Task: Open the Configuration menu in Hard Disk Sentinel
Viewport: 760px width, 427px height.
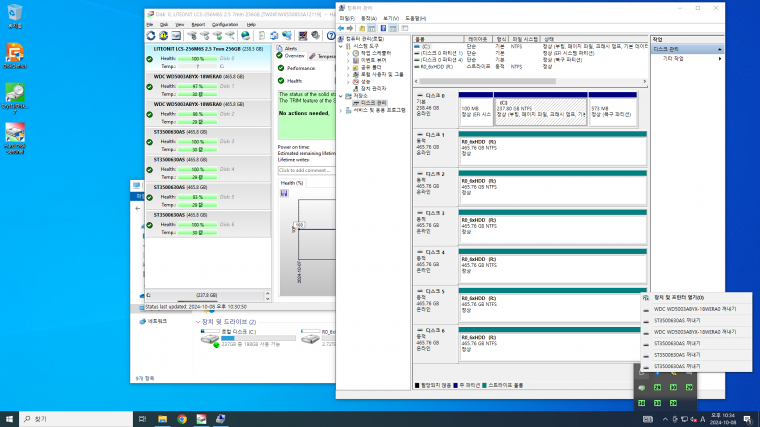Action: [x=225, y=25]
